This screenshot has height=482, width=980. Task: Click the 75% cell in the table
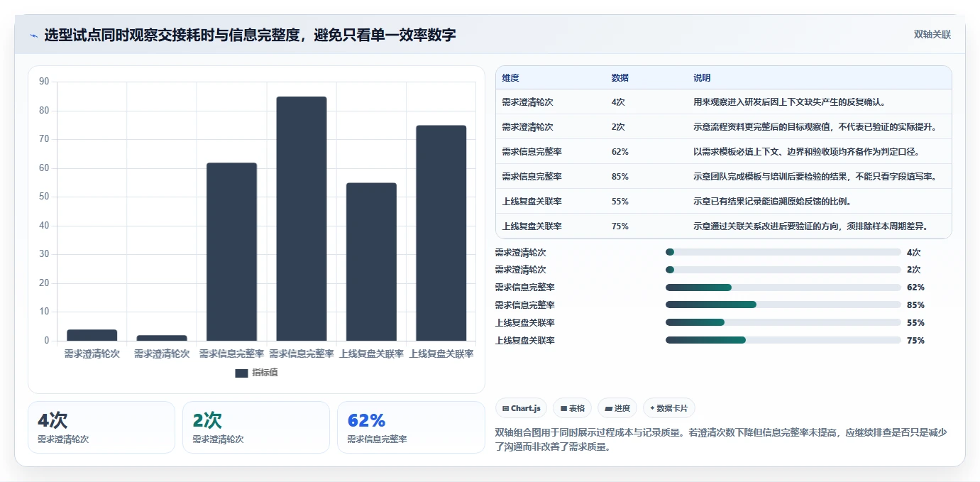pyautogui.click(x=620, y=226)
